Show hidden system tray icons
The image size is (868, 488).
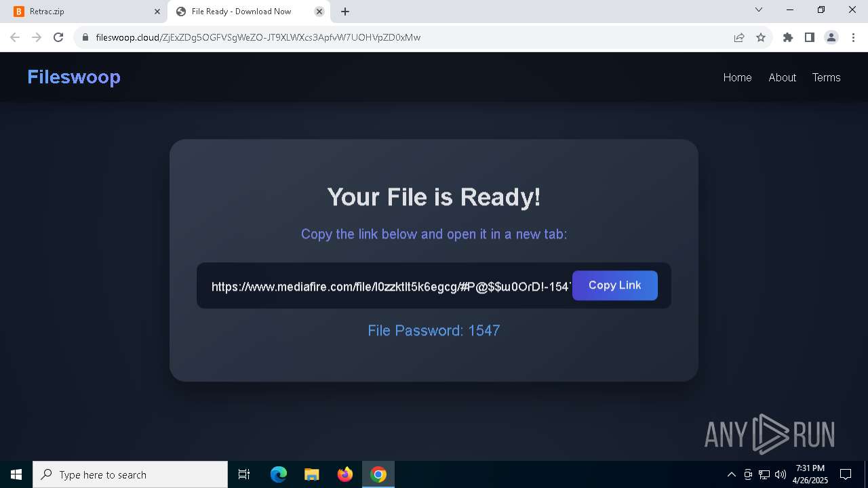click(x=732, y=474)
